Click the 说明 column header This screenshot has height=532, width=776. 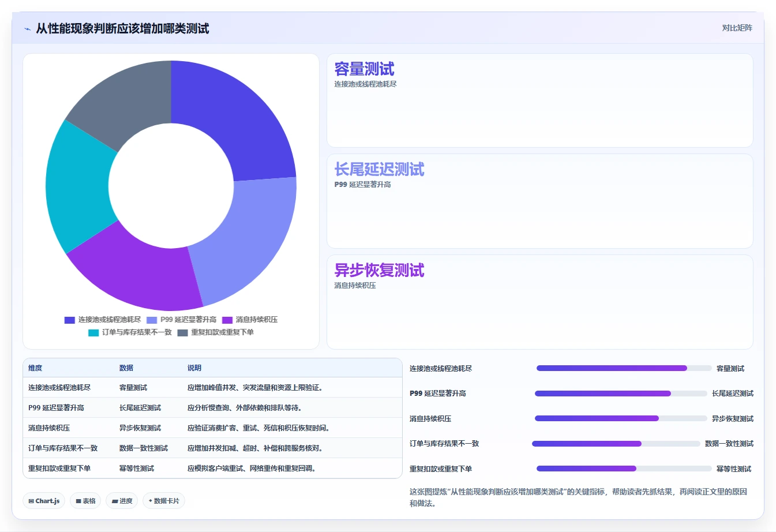click(194, 368)
